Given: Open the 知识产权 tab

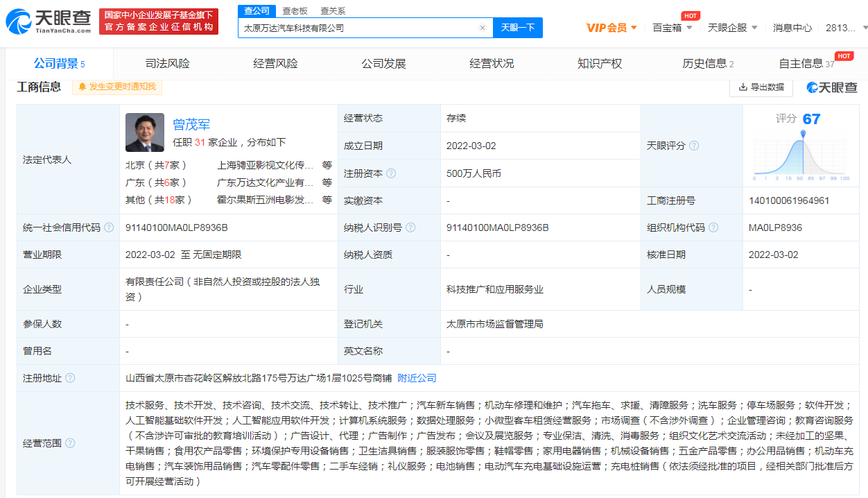Looking at the screenshot, I should [600, 64].
